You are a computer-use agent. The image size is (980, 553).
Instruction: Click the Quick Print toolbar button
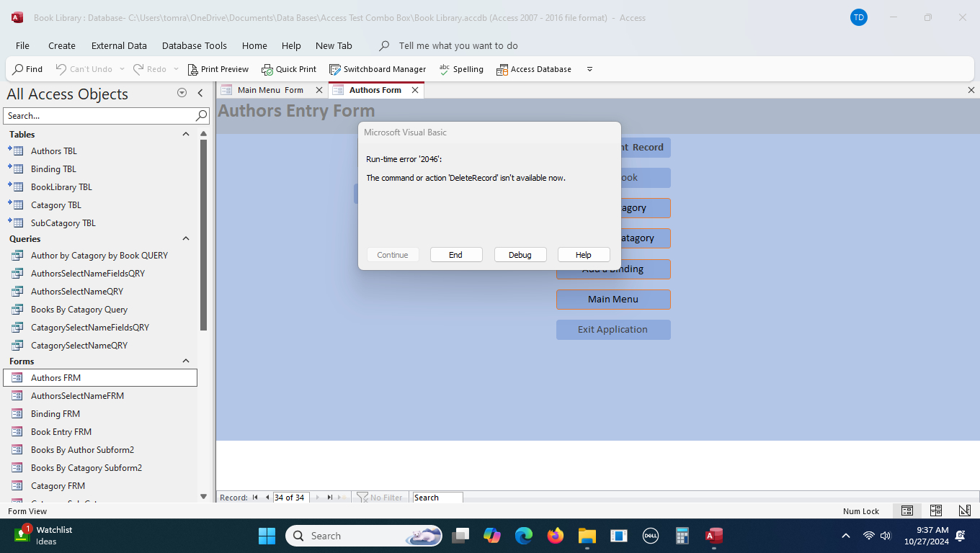(289, 69)
